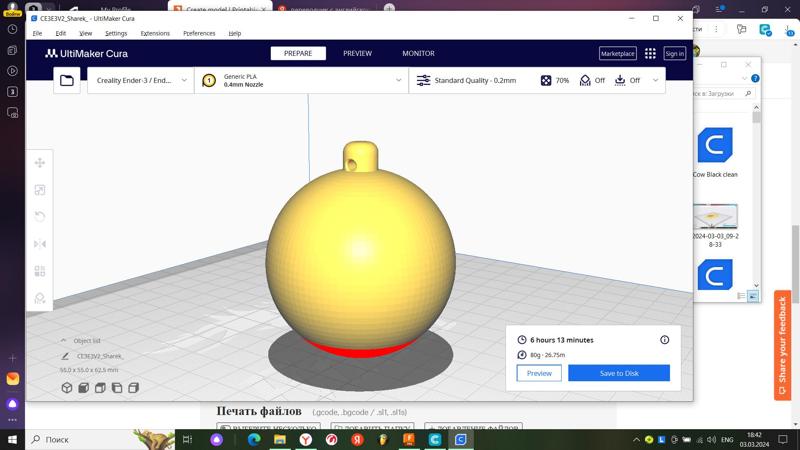Select the Support Blocker tool
The width and height of the screenshot is (800, 450).
pos(40,298)
